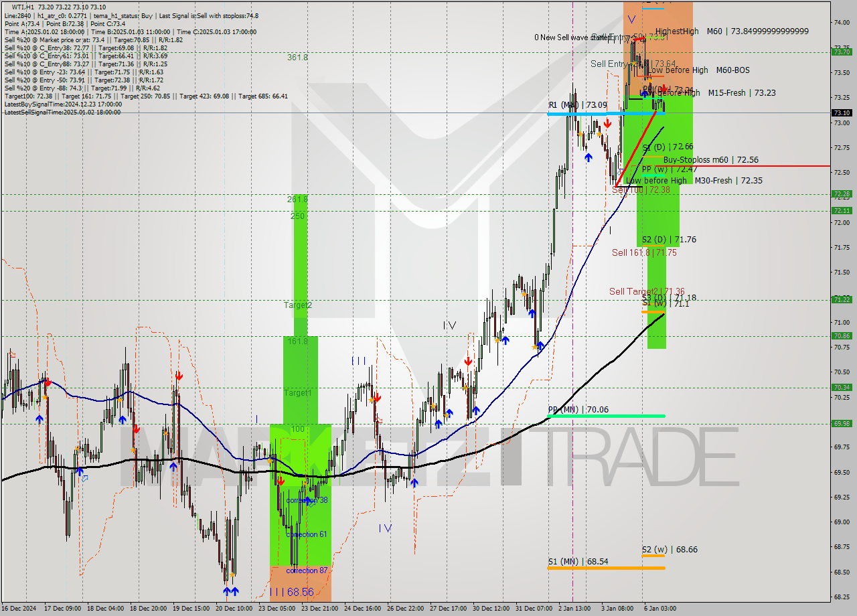
Task: Click the 261.8 Fibonacci level label
Action: [297, 199]
